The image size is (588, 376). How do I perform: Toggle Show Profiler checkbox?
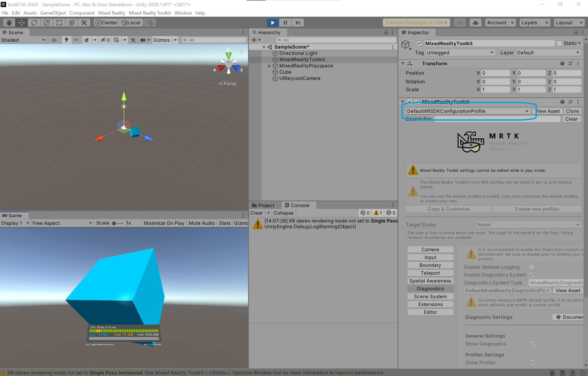click(x=533, y=363)
